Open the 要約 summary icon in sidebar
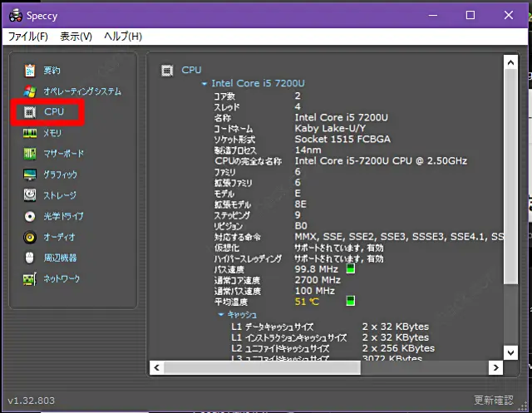This screenshot has height=413, width=532. click(30, 71)
